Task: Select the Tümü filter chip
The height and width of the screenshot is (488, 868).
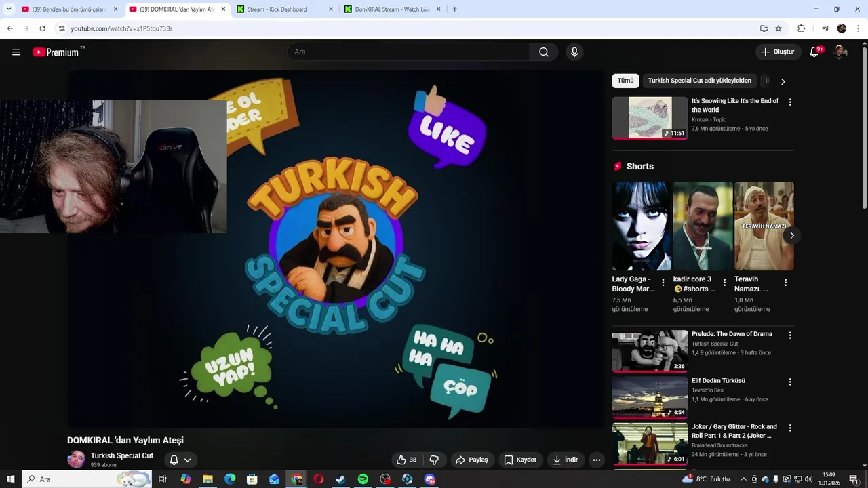Action: [x=625, y=81]
